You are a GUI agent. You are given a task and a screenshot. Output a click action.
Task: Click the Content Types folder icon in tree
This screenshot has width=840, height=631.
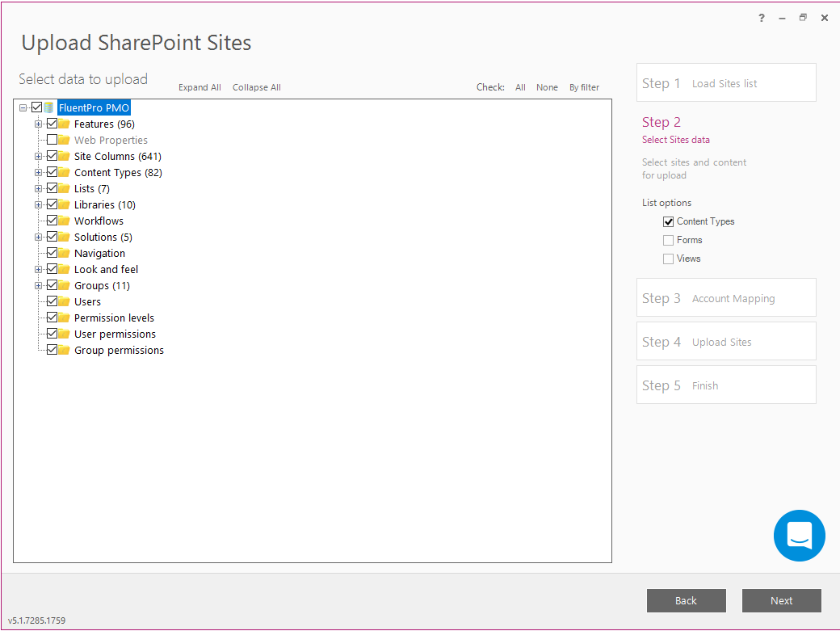pos(64,172)
